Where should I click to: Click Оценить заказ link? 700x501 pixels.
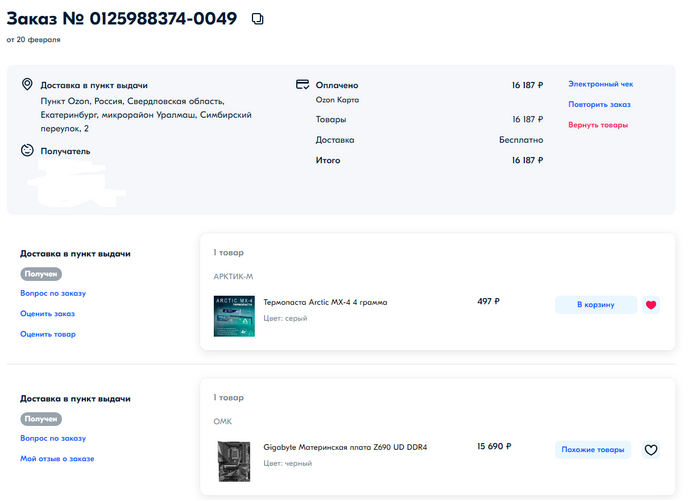47,314
